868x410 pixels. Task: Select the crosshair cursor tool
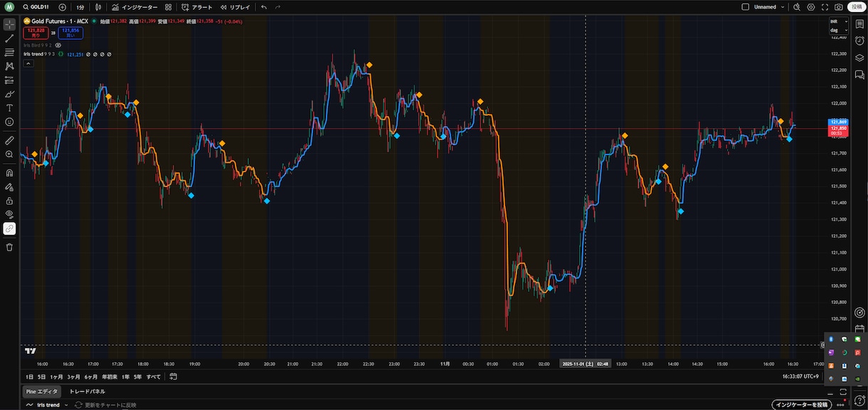(x=9, y=24)
